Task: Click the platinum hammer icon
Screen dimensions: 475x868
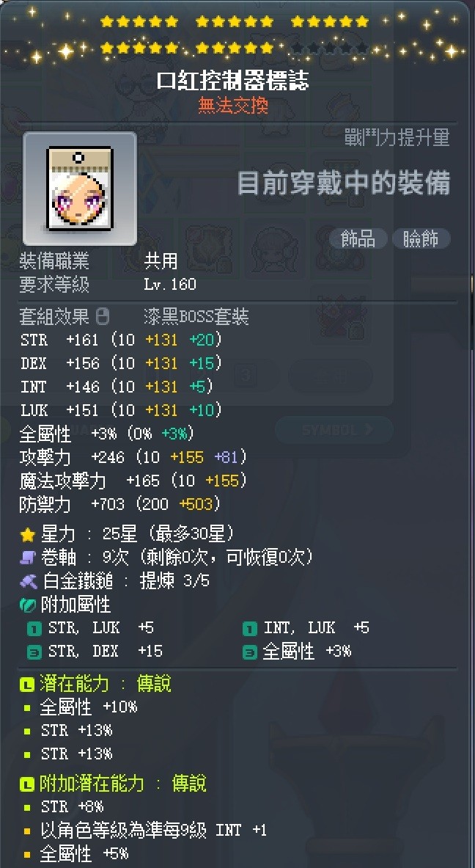Action: pos(28,580)
